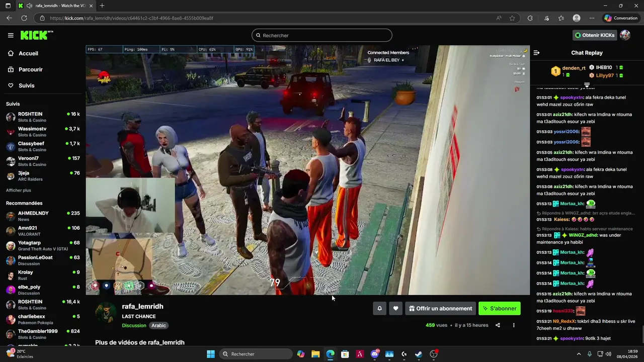Click in the Kick Rechercher search field
This screenshot has width=644, height=362.
tap(322, 35)
